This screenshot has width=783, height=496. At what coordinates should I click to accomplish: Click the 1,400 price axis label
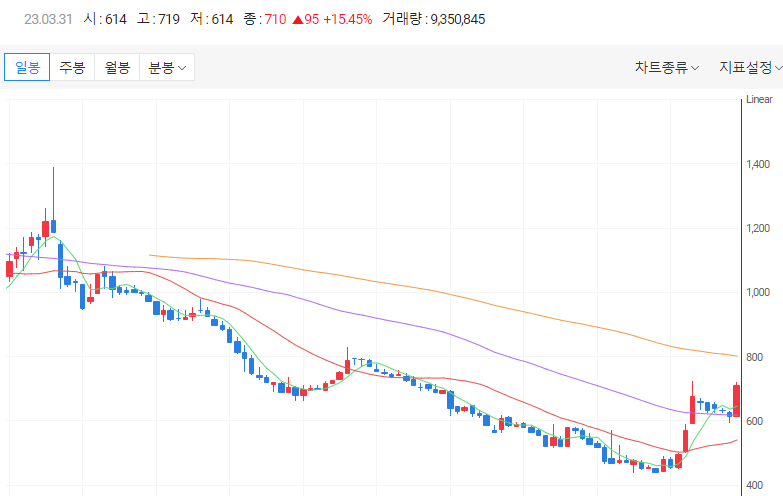(758, 164)
